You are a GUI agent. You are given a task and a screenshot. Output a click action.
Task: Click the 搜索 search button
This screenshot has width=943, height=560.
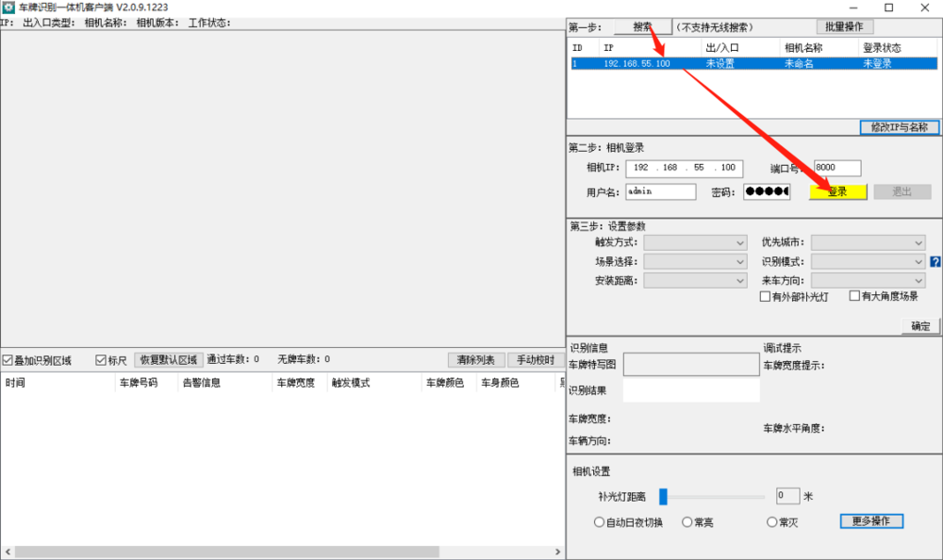pos(642,27)
